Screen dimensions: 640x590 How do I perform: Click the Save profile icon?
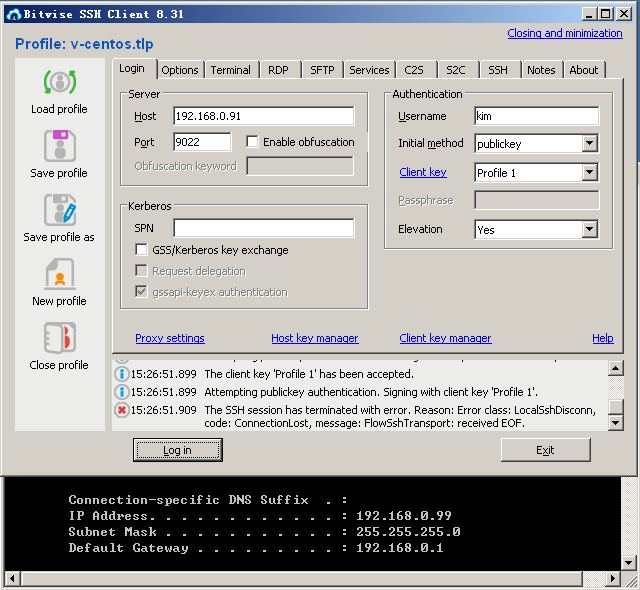pyautogui.click(x=60, y=146)
